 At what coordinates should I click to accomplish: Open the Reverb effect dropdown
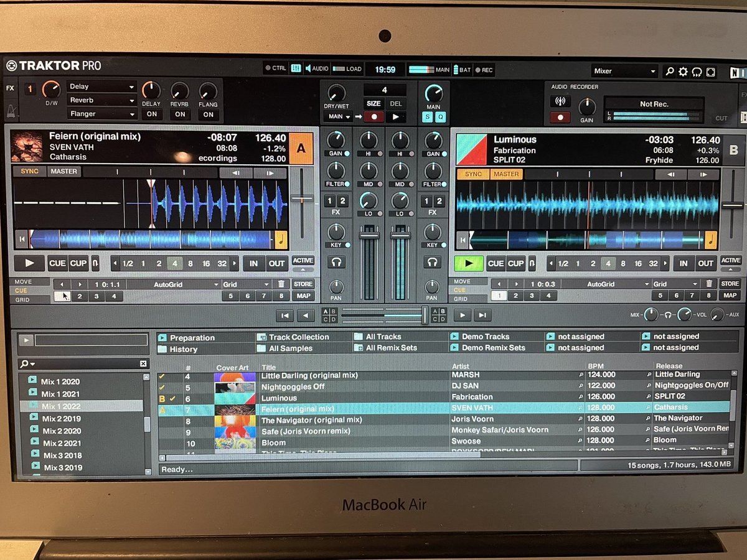(102, 100)
